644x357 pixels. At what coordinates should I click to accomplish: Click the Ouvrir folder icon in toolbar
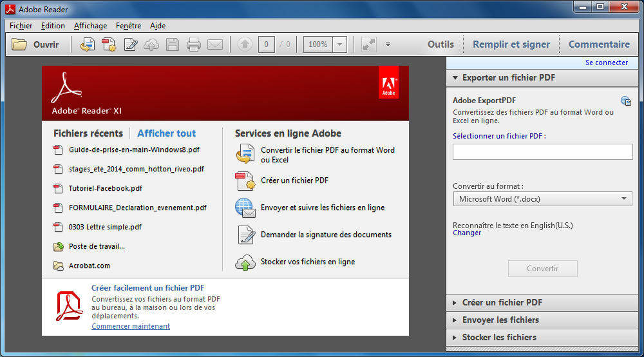coord(19,44)
